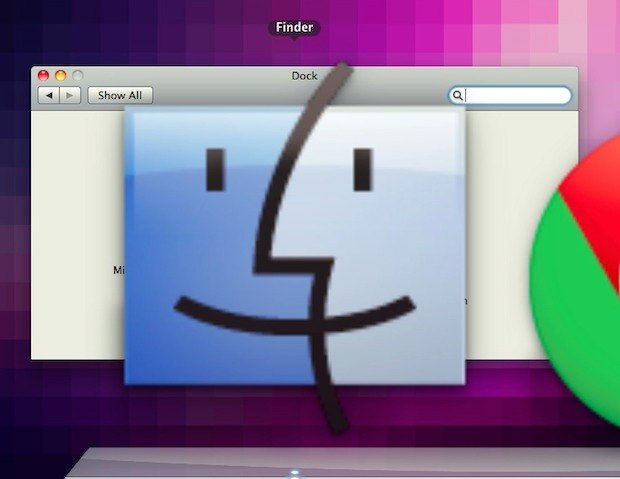The image size is (620, 479).
Task: Open the magnified Finder icon in Dock
Action: coord(295,247)
